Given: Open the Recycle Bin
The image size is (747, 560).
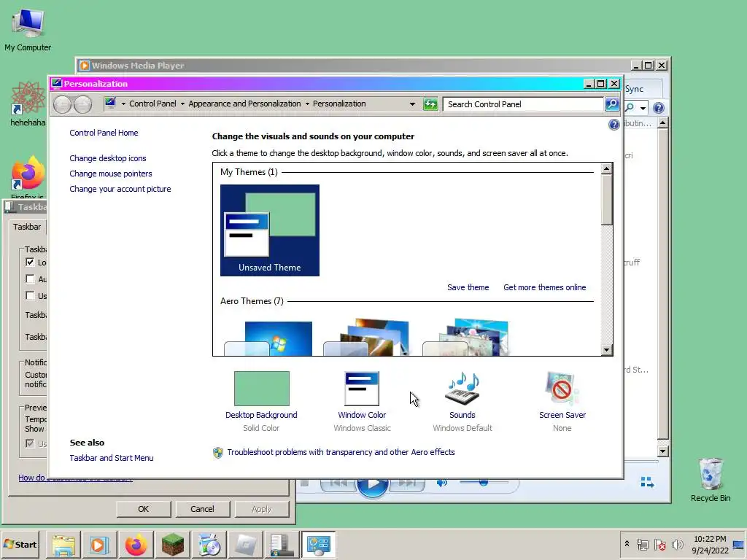Looking at the screenshot, I should pyautogui.click(x=711, y=479).
